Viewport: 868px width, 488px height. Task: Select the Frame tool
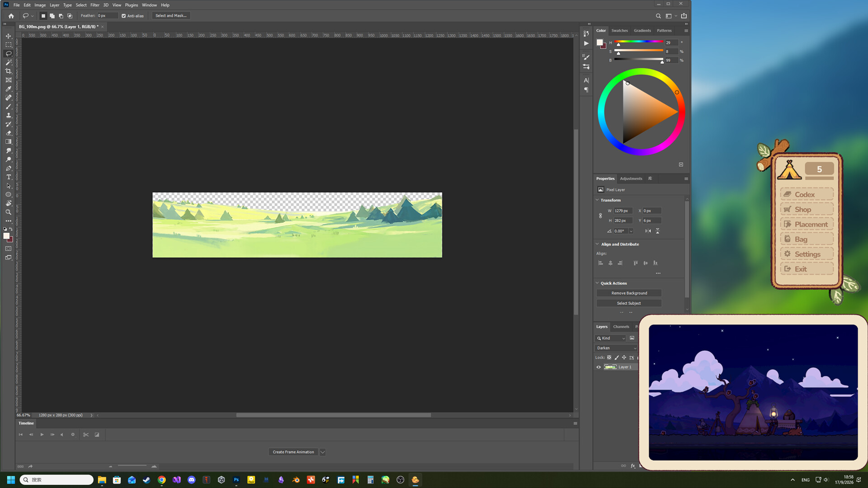8,80
